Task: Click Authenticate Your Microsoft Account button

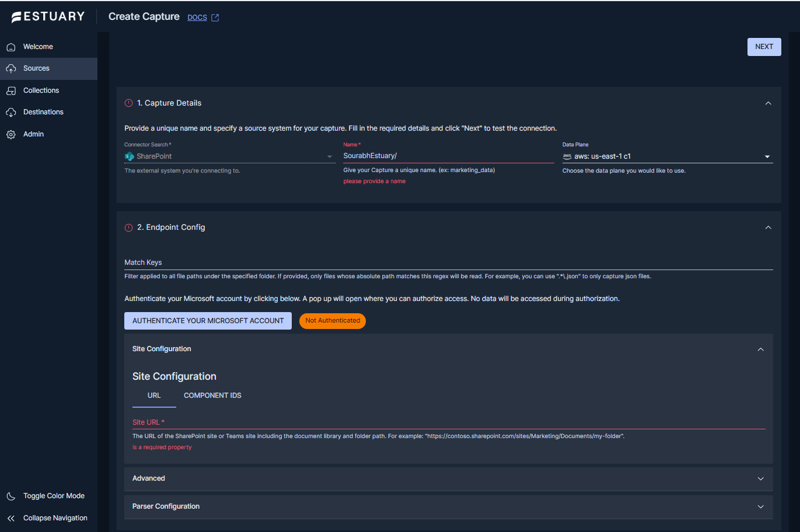Action: [208, 321]
